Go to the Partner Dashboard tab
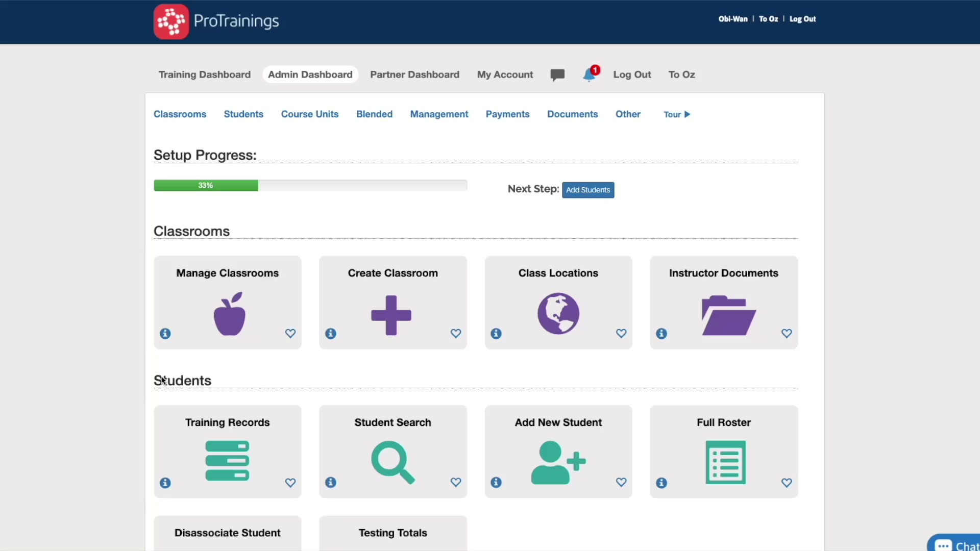This screenshot has width=980, height=551. tap(414, 74)
